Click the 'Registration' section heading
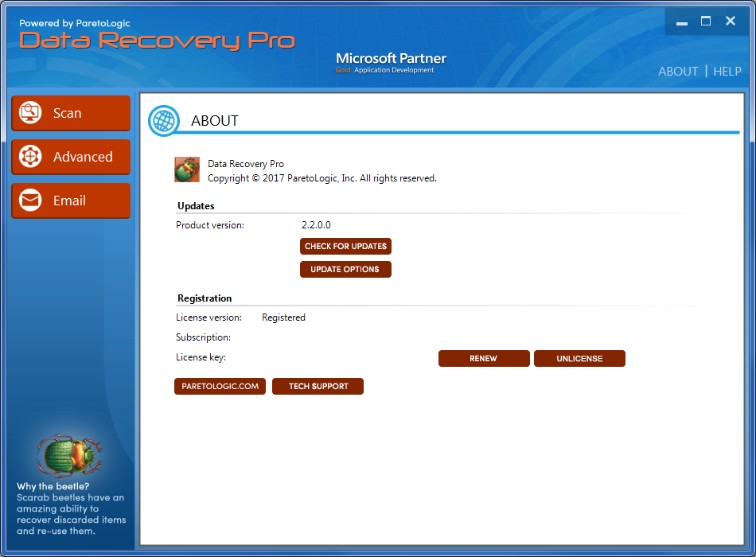 click(205, 298)
